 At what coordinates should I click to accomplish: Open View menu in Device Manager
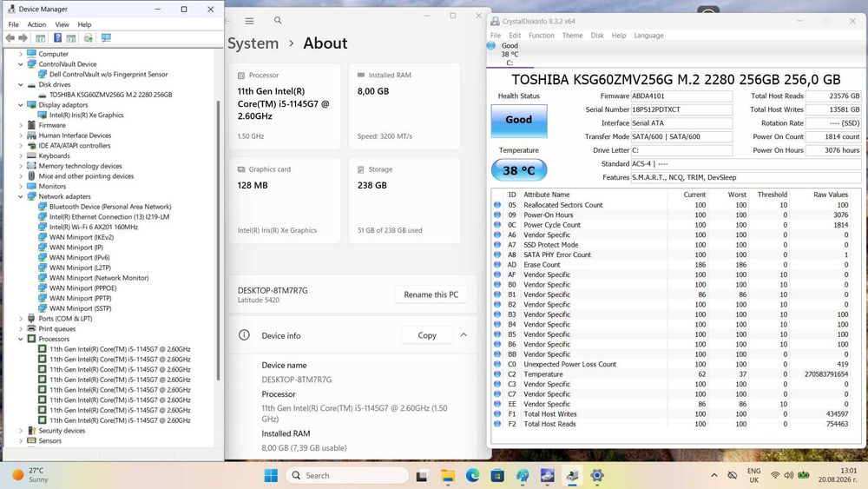(x=62, y=24)
